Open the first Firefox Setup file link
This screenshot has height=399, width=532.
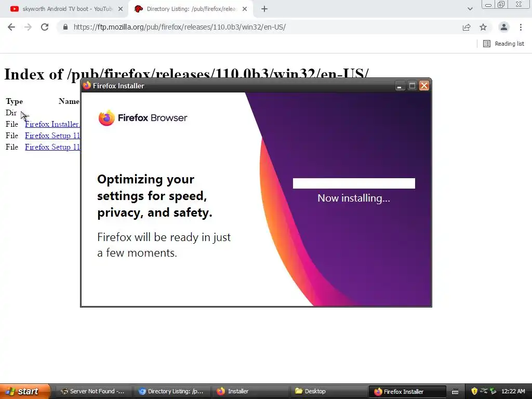[52, 136]
